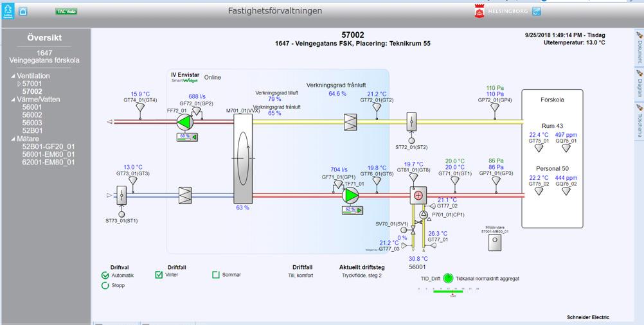Click the 0 % valve position value

coord(402,238)
